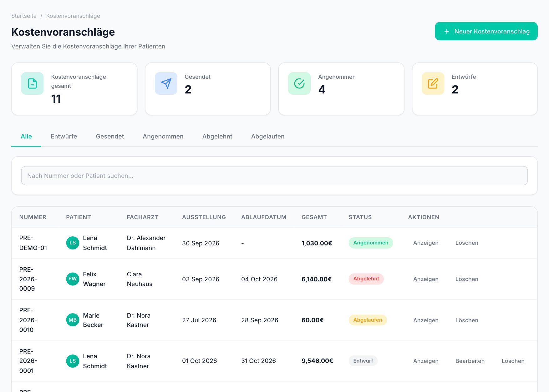
Task: Go to Startseite breadcrumb link
Action: (24, 16)
